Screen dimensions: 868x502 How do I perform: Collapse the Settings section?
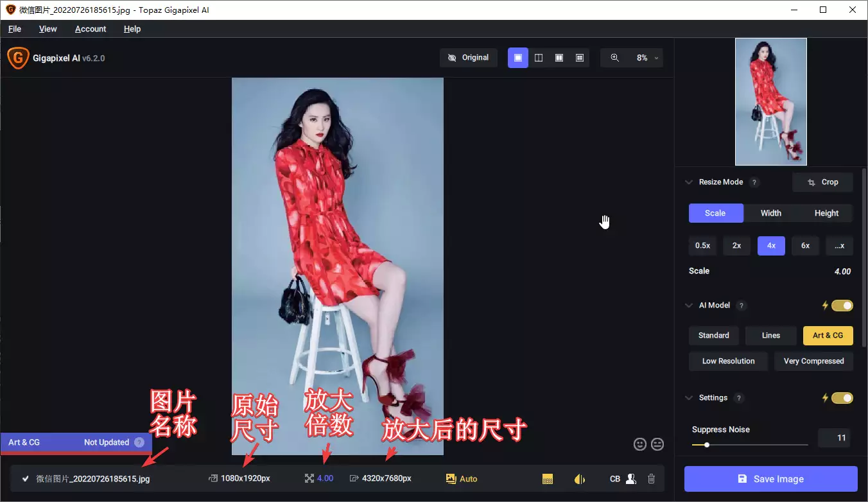tap(689, 398)
